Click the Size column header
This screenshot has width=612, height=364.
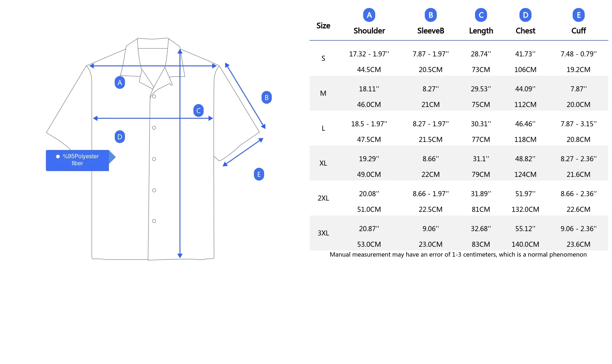(323, 26)
